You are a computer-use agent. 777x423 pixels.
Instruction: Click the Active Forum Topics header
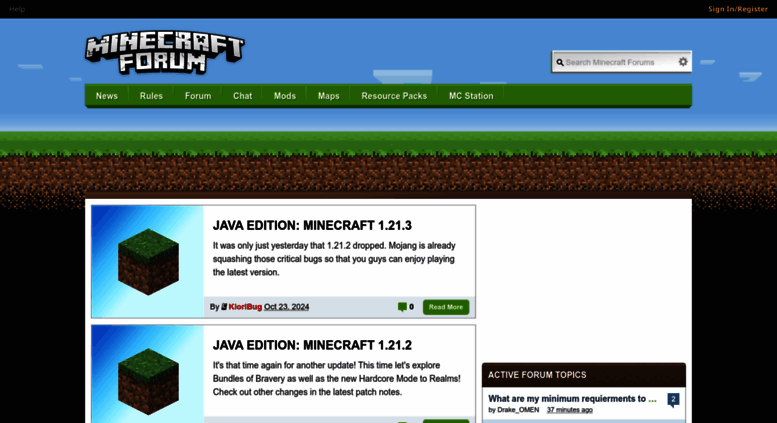click(584, 375)
